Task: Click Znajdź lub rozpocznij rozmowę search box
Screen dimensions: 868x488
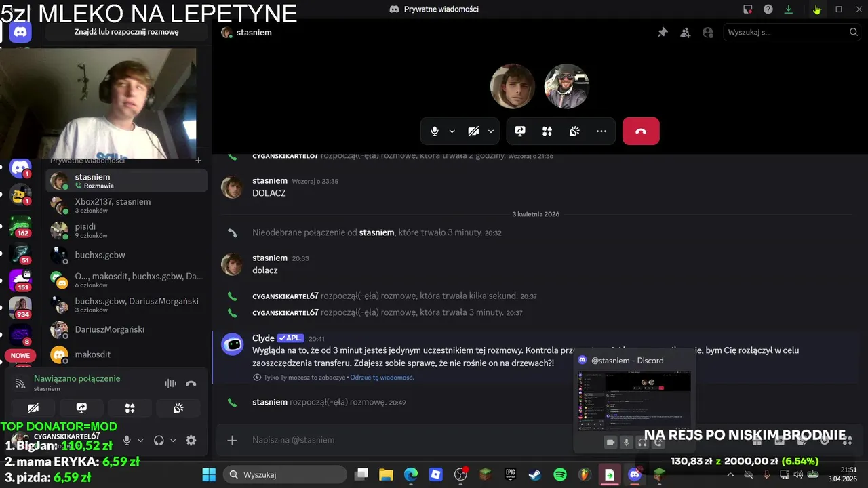Action: tap(126, 32)
